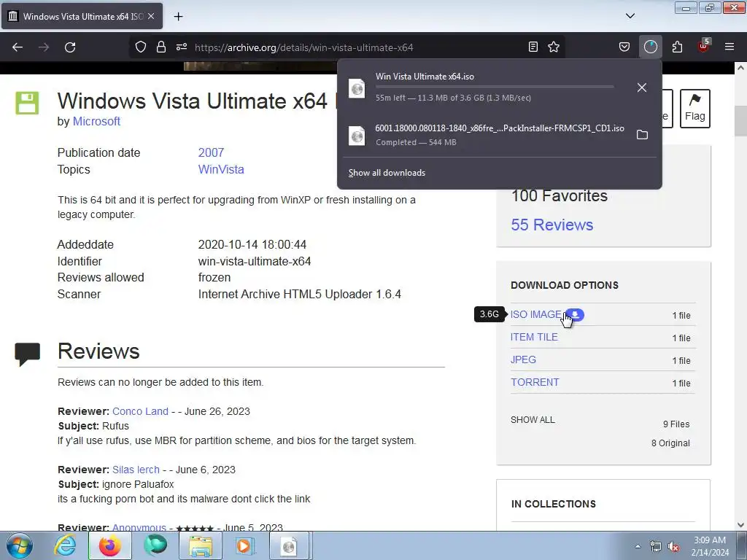Open a new browser tab
747x560 pixels.
[x=178, y=17]
